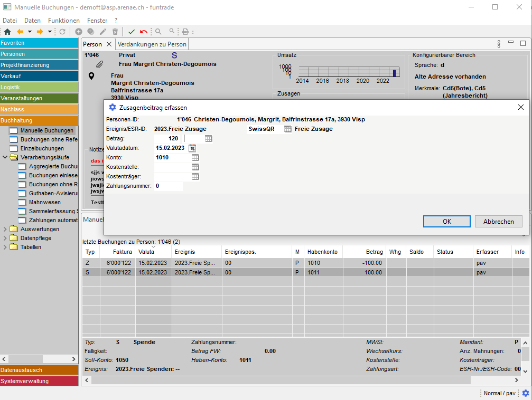Open the calendar picker next to Valutadatum
This screenshot has width=532, height=400.
192,148
